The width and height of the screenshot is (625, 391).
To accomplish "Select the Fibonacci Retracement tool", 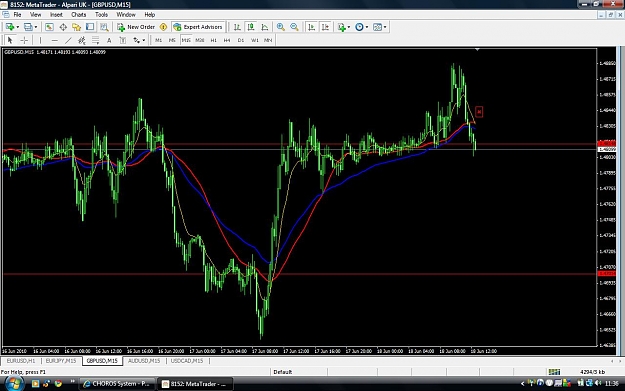I will tap(95, 40).
